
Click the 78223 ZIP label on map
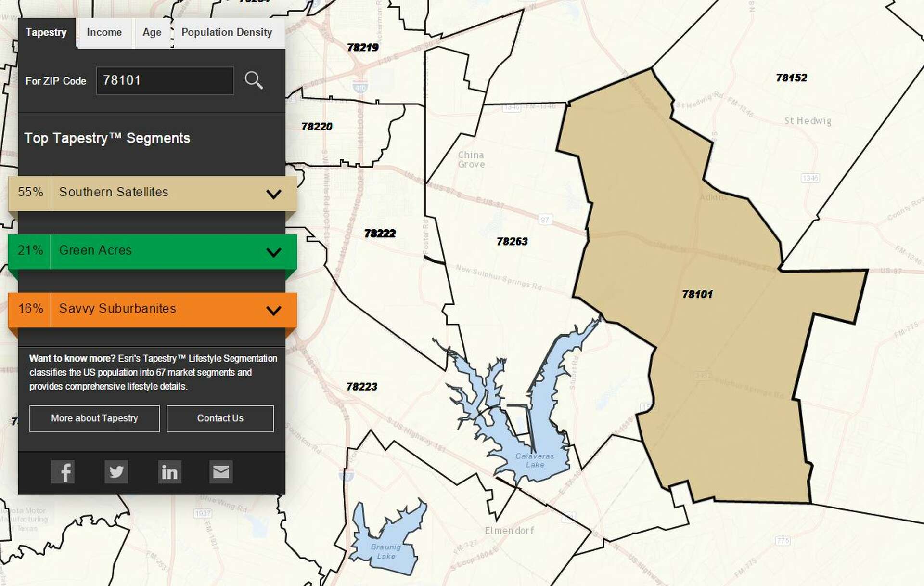pyautogui.click(x=362, y=387)
